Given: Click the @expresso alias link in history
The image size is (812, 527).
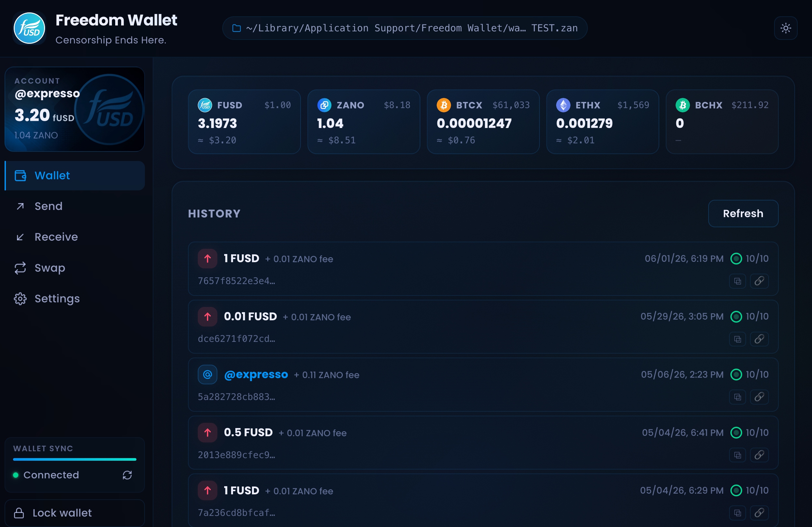Looking at the screenshot, I should (x=256, y=375).
